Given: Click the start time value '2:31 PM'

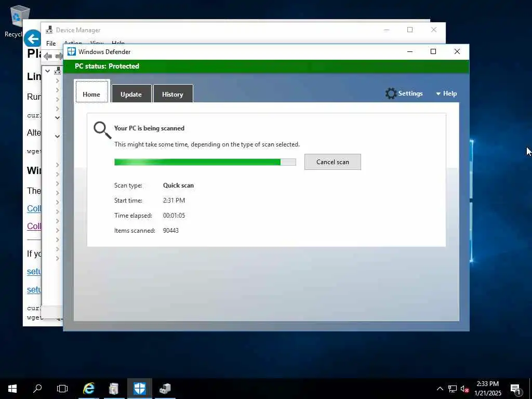Looking at the screenshot, I should click(174, 200).
